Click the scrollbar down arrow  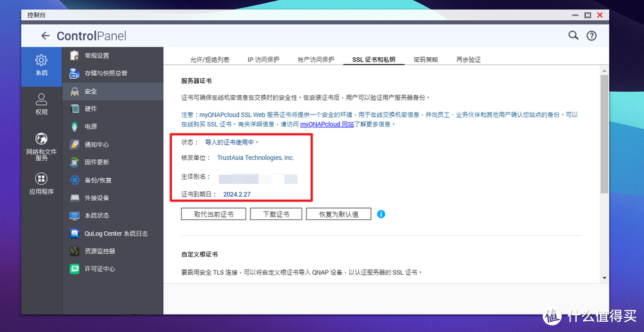tap(604, 278)
